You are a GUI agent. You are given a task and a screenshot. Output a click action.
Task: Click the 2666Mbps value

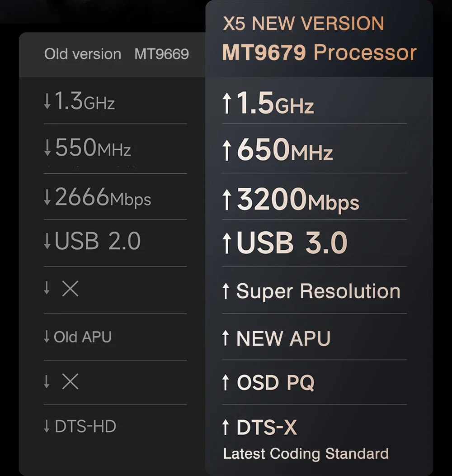pyautogui.click(x=103, y=198)
